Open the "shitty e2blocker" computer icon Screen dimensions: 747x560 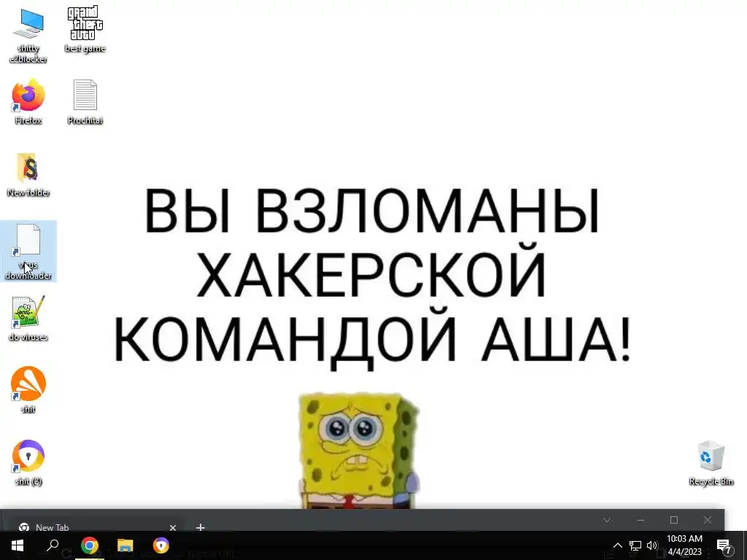[28, 35]
